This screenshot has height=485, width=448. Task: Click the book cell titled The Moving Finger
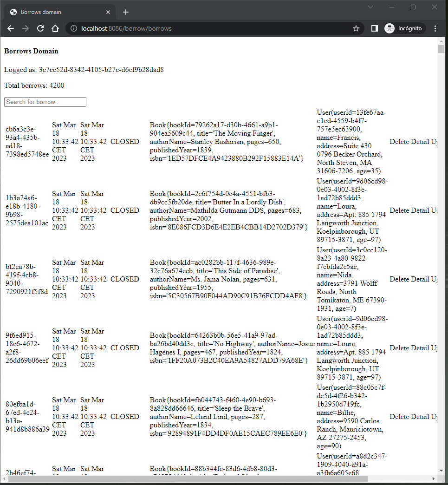point(227,142)
